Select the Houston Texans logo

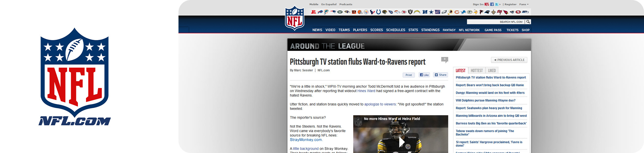click(x=372, y=12)
